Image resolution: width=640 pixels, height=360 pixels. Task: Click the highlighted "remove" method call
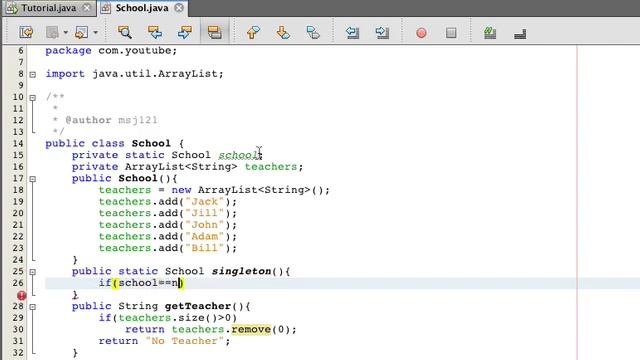(251, 329)
